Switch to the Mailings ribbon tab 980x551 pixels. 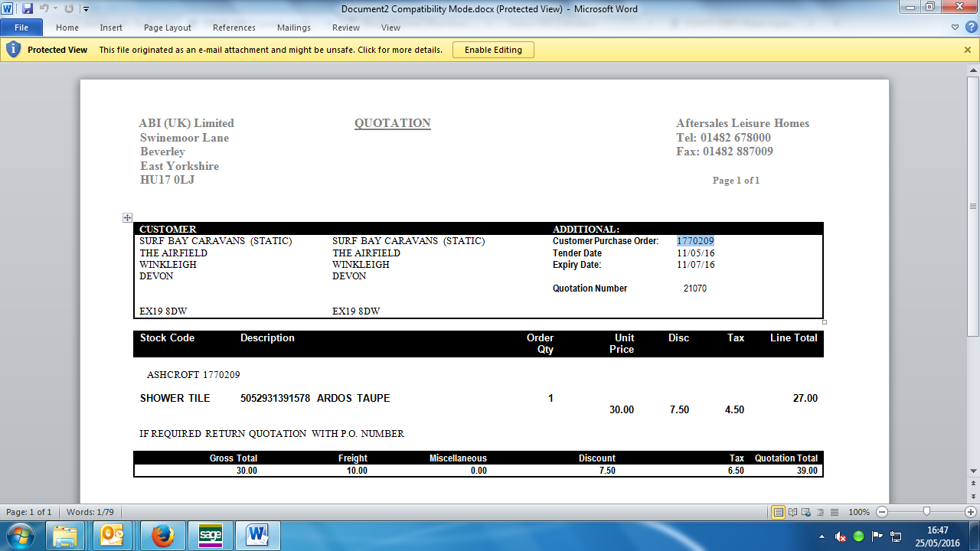(x=294, y=28)
